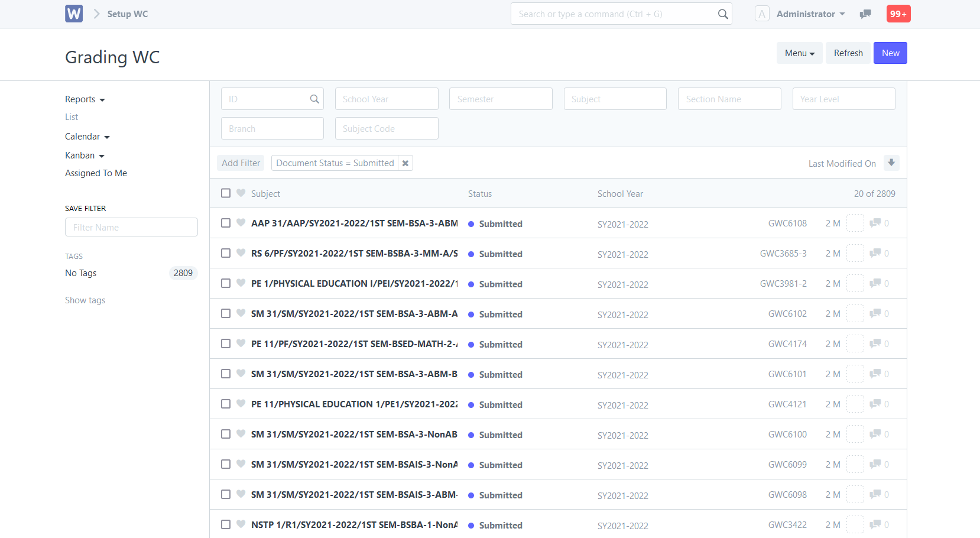This screenshot has width=980, height=538.
Task: Remove the Document Status = Submitted filter
Action: [x=405, y=163]
